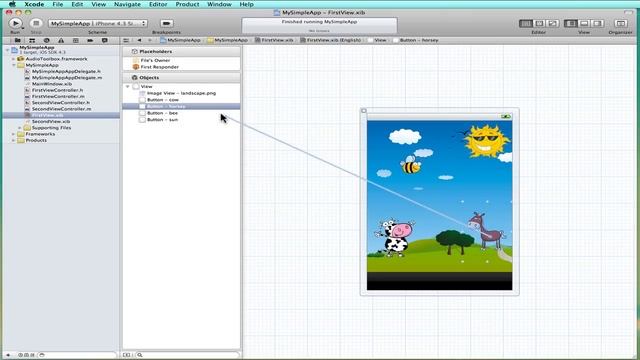Open the MySimpleApp scheme selector
The width and height of the screenshot is (640, 360).
pyautogui.click(x=98, y=24)
